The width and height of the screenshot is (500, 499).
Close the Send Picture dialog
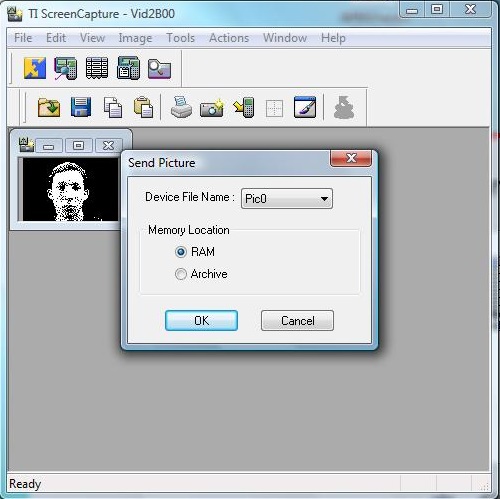[x=351, y=158]
